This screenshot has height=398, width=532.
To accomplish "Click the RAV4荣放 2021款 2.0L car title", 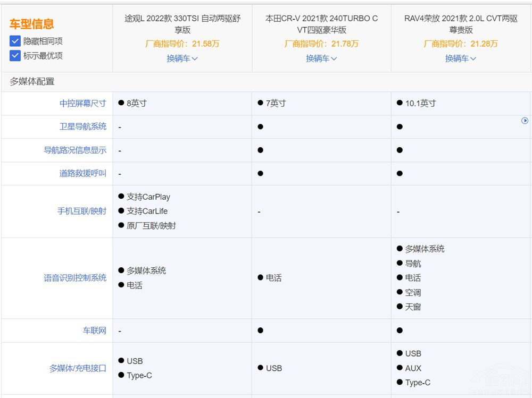I will click(x=461, y=24).
